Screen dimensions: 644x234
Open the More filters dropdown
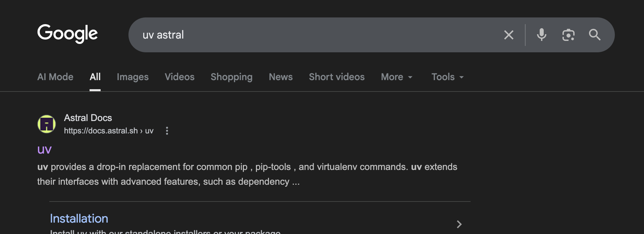pos(396,77)
